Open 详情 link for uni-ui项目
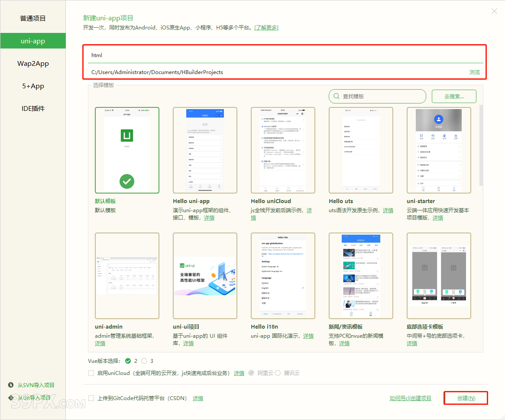The height and width of the screenshot is (420, 505). 188,343
